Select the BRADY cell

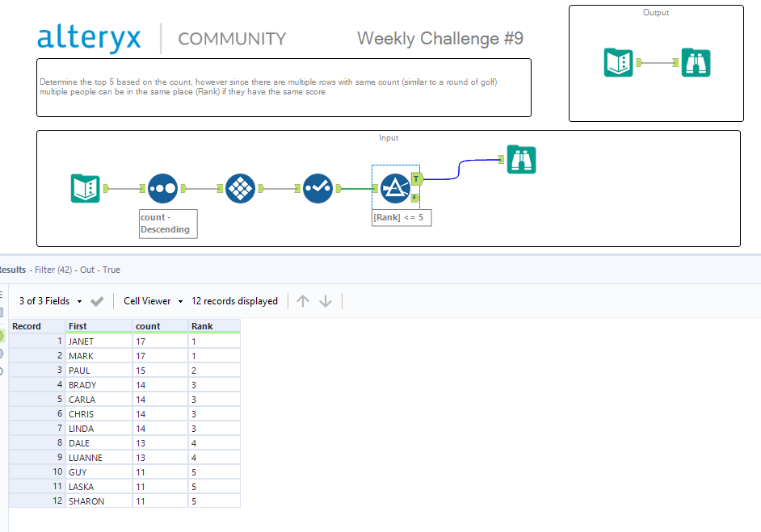click(x=99, y=385)
